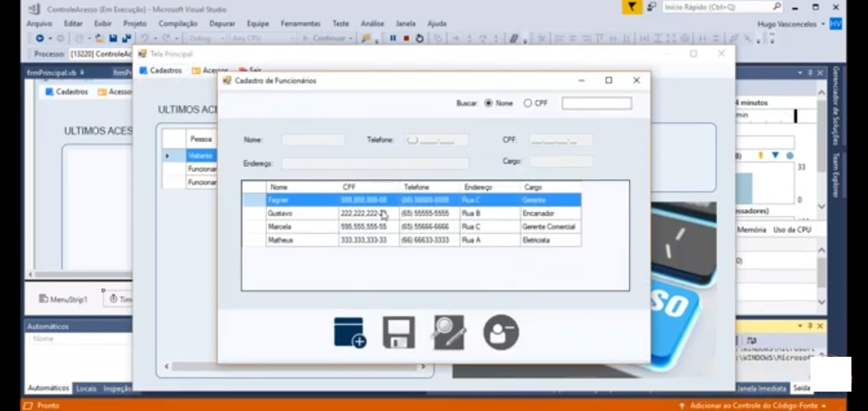Screen dimensions: 868x411
Task: Expand the Continuar button dropdown arrow
Action: point(351,38)
